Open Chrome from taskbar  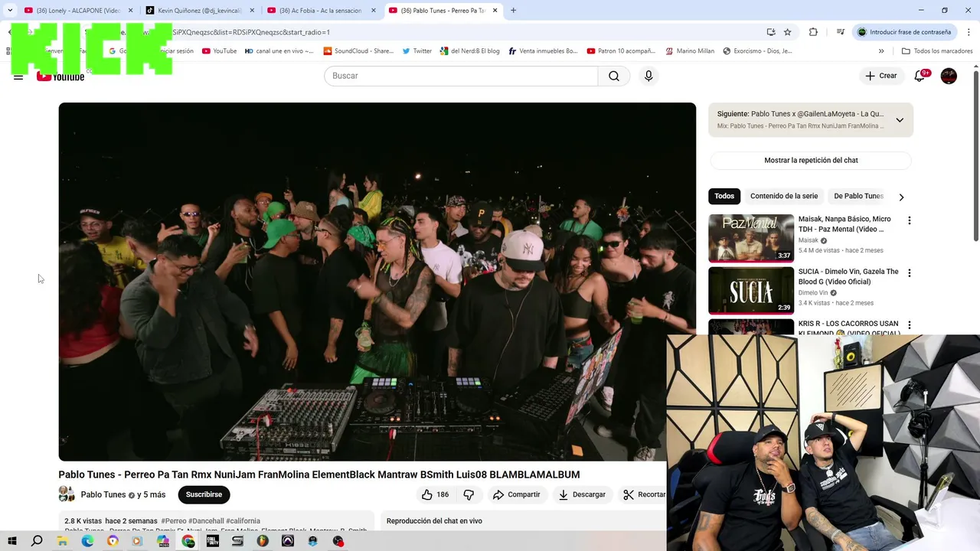[188, 541]
